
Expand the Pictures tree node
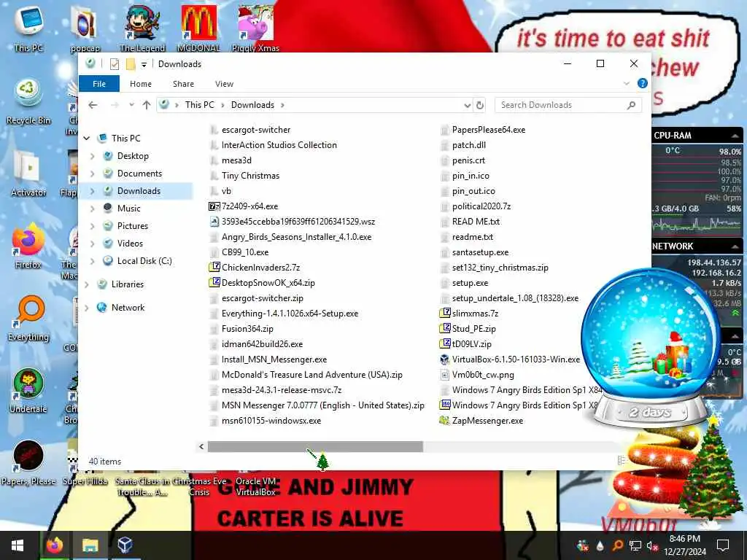[x=93, y=226]
